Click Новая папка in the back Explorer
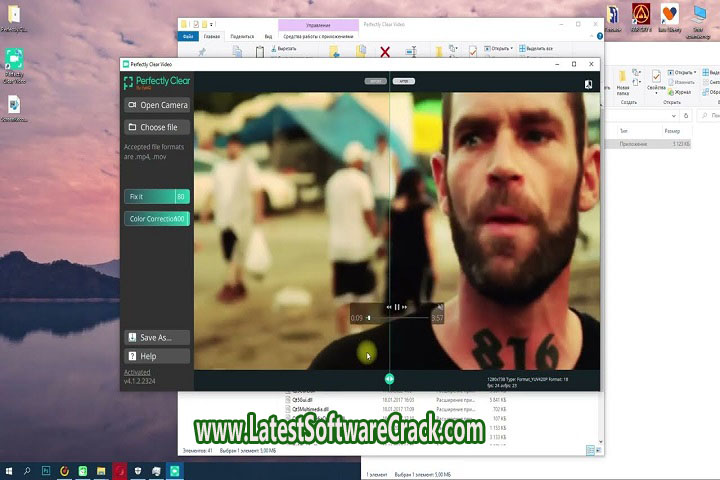The height and width of the screenshot is (480, 720). coord(623,83)
